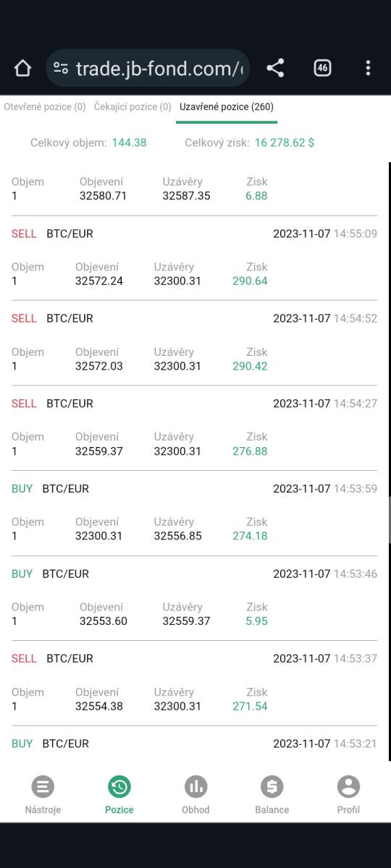391x868 pixels.
Task: Select the Pozice history icon
Action: point(119,786)
